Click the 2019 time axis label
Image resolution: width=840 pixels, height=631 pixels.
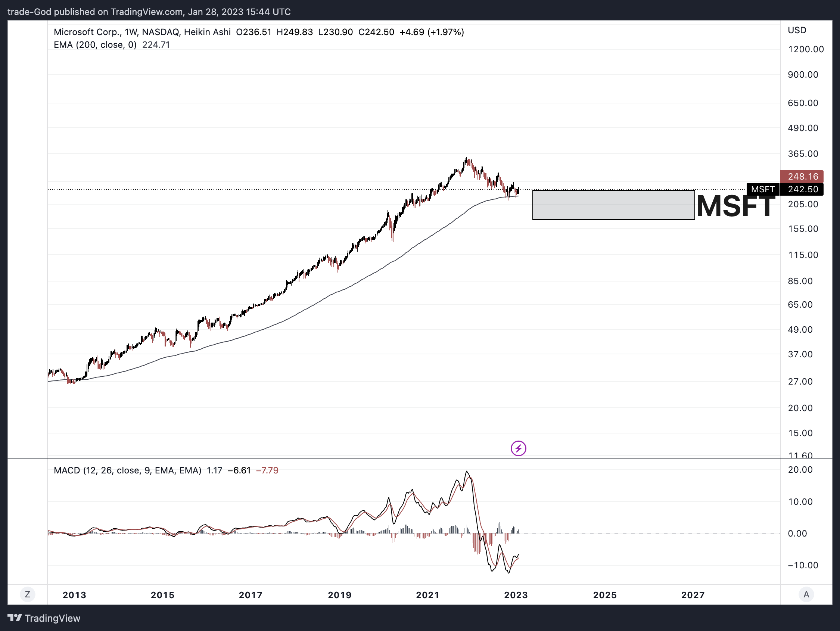click(339, 595)
